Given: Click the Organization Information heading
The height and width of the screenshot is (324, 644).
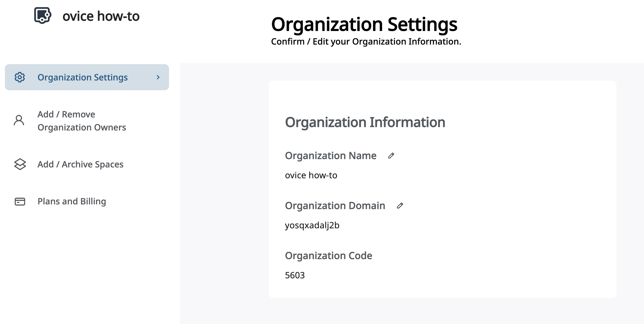Looking at the screenshot, I should (365, 122).
